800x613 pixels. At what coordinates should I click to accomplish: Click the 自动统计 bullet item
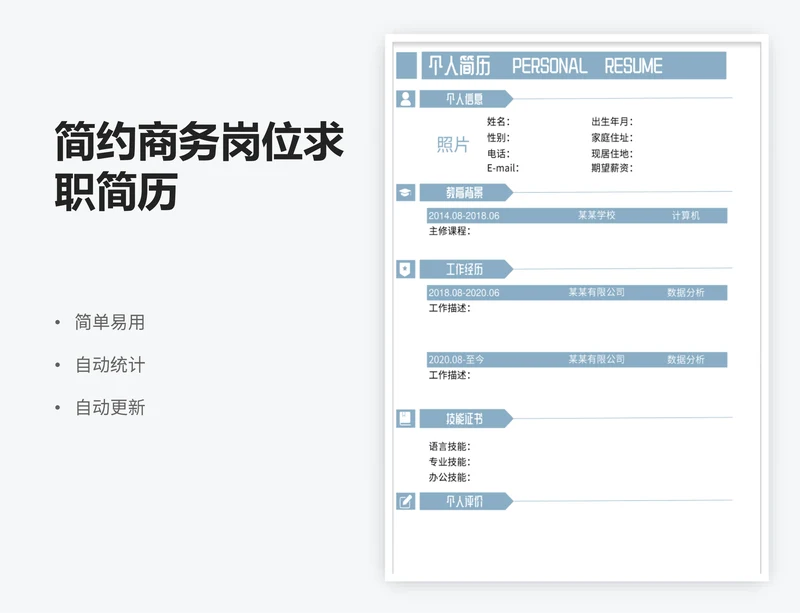coord(110,364)
